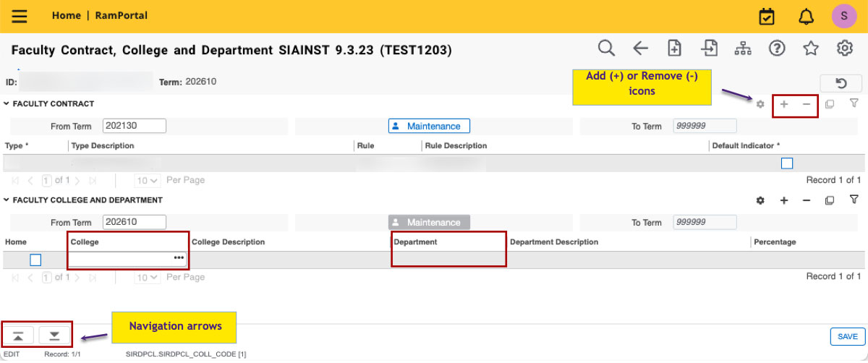
Task: Click Rule Description column header
Action: (456, 145)
